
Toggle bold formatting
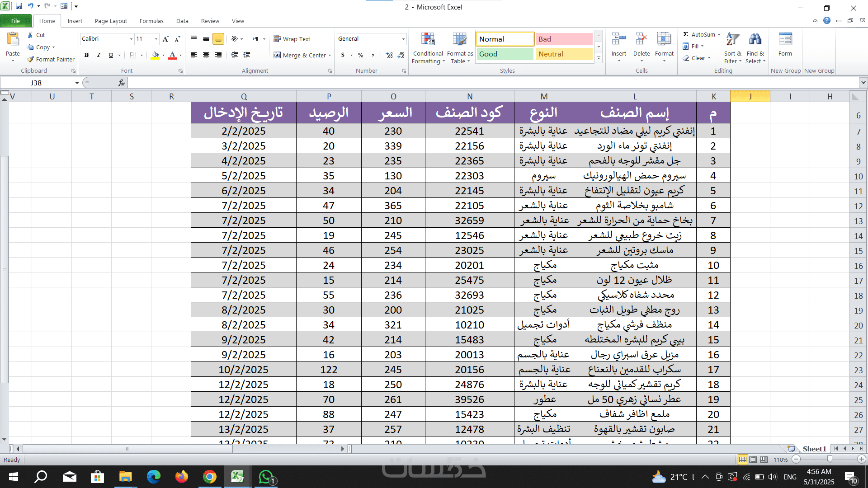[86, 55]
